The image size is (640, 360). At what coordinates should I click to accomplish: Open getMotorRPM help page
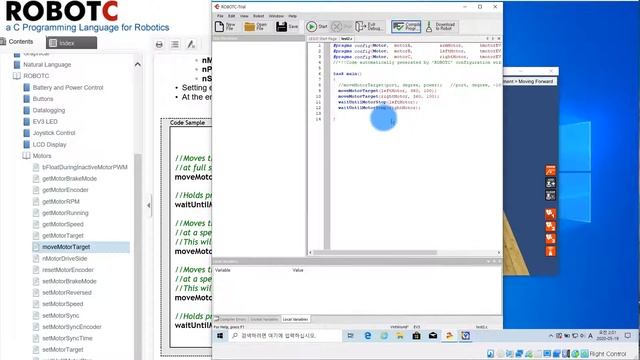pos(61,202)
